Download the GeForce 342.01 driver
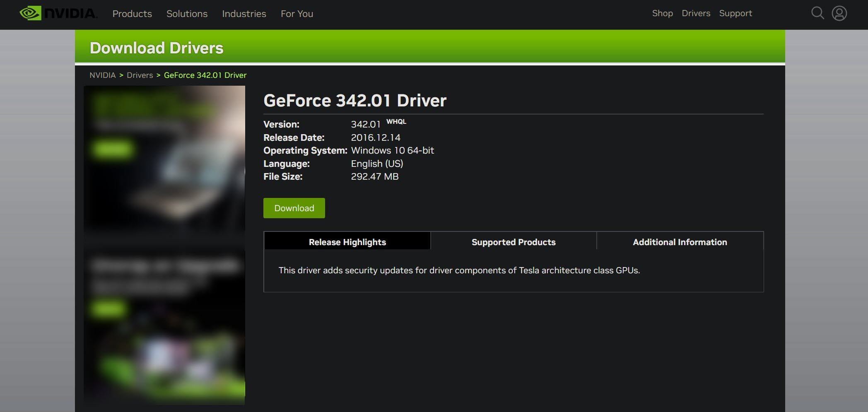This screenshot has height=412, width=868. [294, 208]
